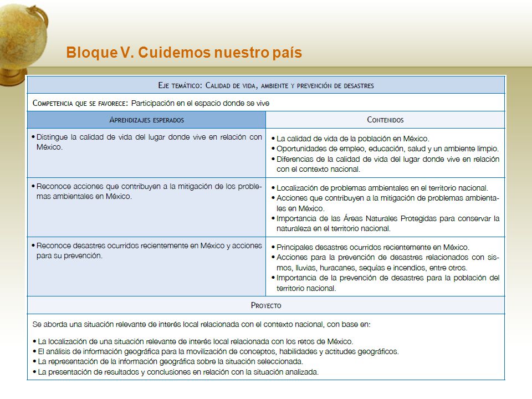Screen dimensions: 532x399
Task: Select 'Localización de problemas ambientales' bullet
Action: coord(380,188)
